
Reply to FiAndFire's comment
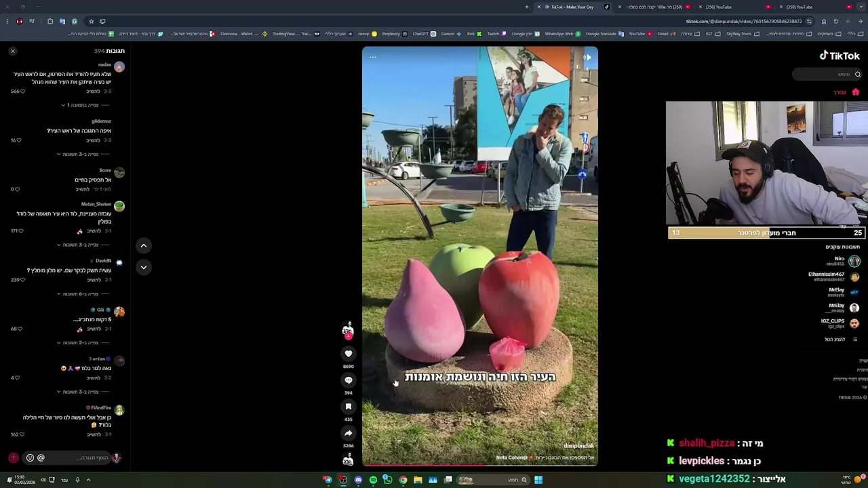[x=93, y=434]
